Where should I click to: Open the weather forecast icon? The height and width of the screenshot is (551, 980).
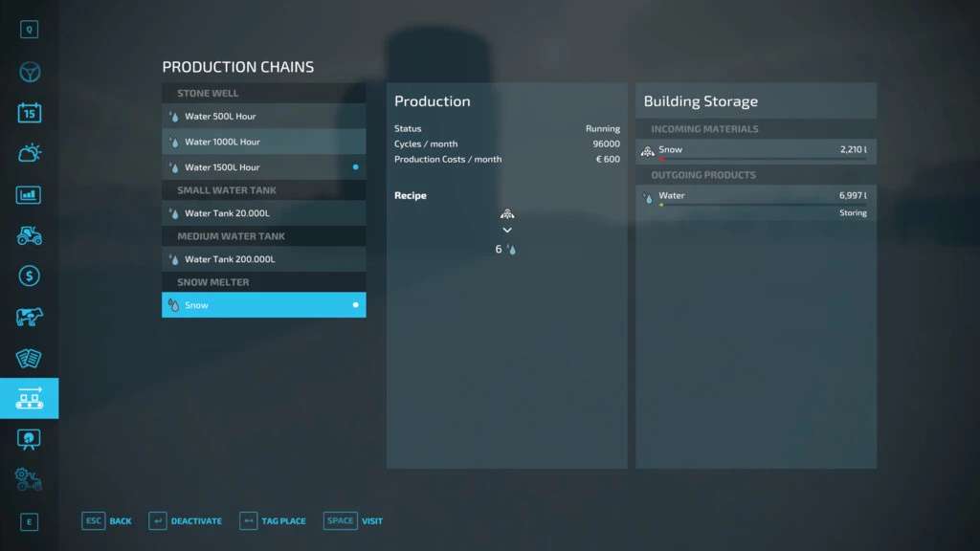click(x=30, y=153)
